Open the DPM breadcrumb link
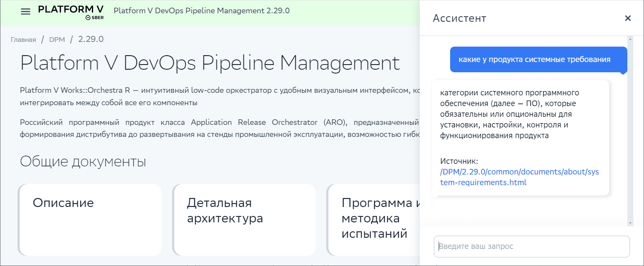The image size is (644, 266). pos(57,40)
